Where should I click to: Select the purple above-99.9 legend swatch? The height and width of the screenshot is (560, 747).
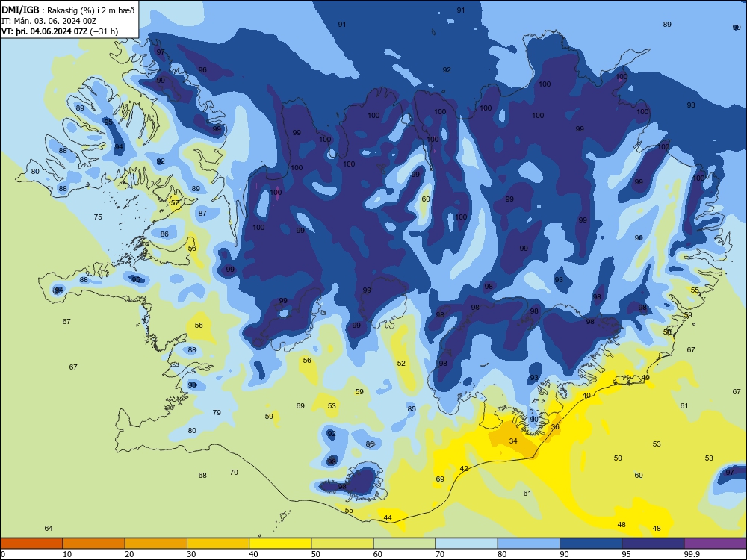(715, 544)
